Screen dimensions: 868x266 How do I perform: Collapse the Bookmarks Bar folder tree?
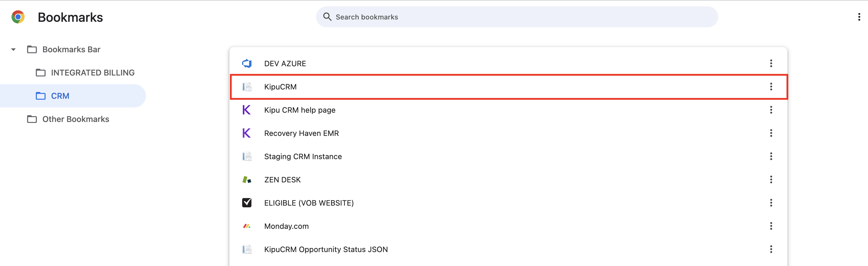pyautogui.click(x=13, y=49)
